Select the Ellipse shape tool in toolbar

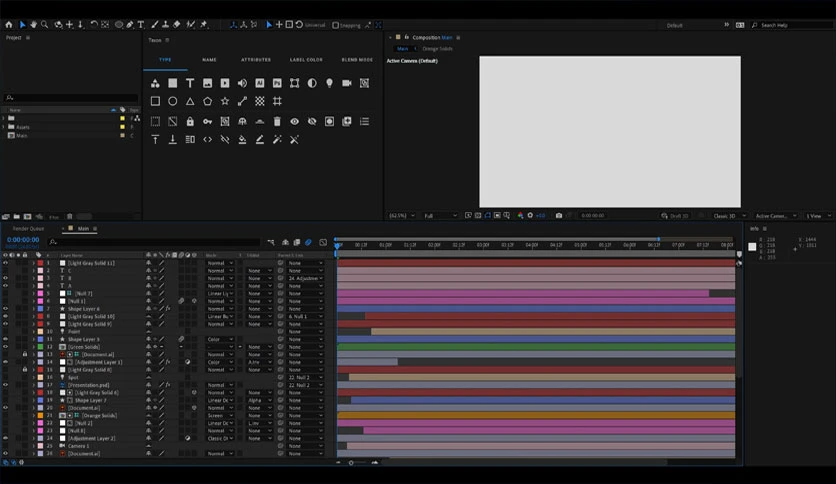tap(118, 25)
